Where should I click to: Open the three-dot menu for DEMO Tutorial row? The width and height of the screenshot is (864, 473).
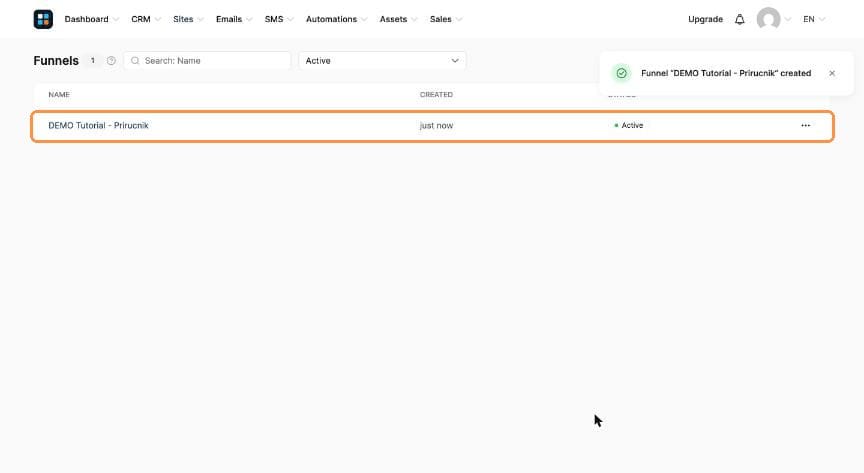[806, 126]
